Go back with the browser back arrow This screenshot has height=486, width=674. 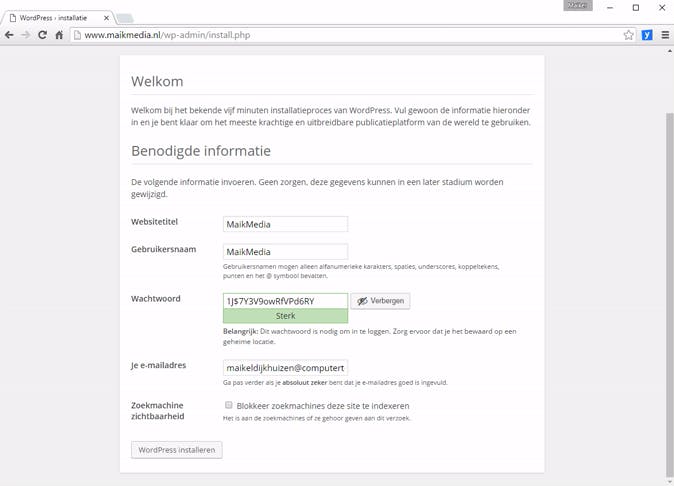[9, 35]
